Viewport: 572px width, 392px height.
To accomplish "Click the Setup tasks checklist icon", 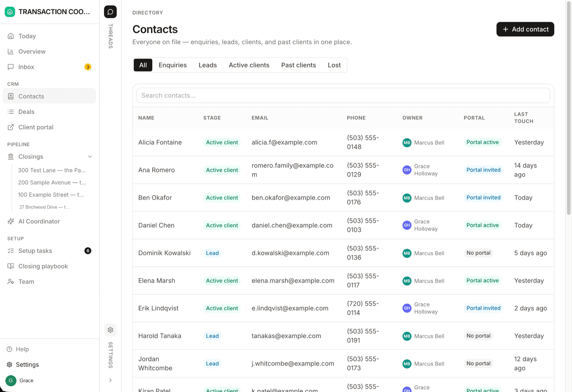I will (x=11, y=251).
